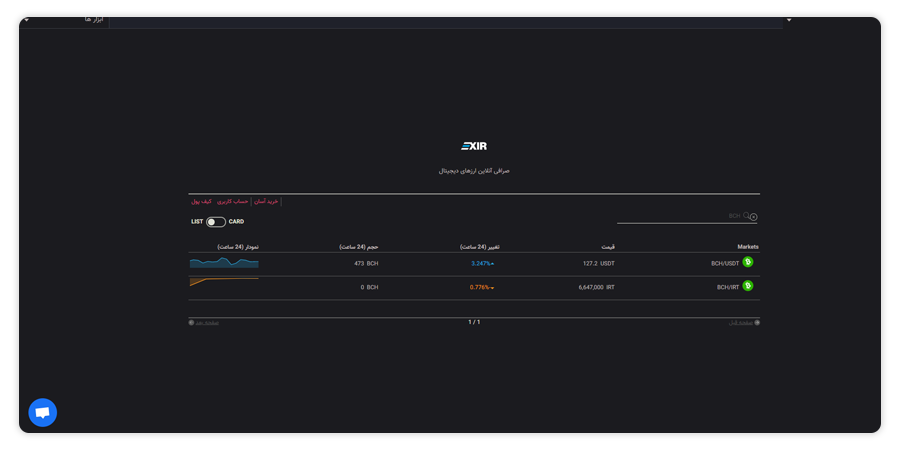The image size is (900, 450).
Task: Select the CARD view label
Action: click(236, 222)
